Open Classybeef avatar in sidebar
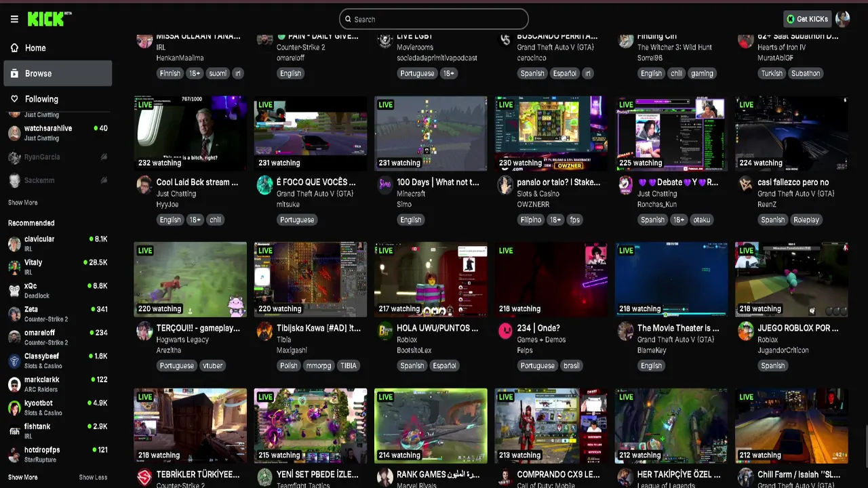 (14, 361)
